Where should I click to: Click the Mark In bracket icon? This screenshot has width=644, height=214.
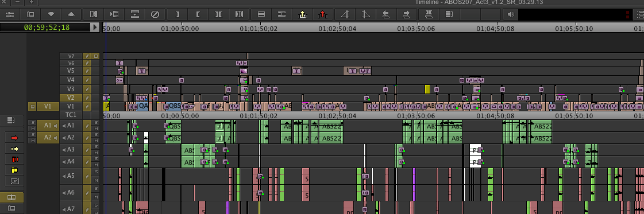(198, 14)
